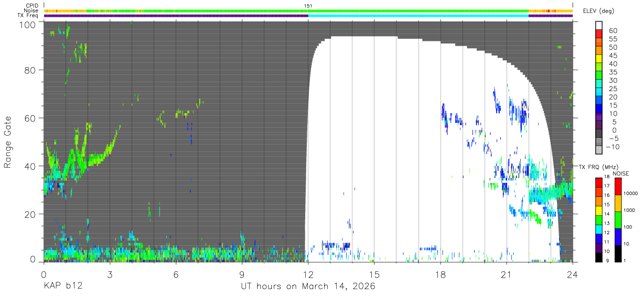Pick the black bottom segment of TX FRQ bar

599,257
